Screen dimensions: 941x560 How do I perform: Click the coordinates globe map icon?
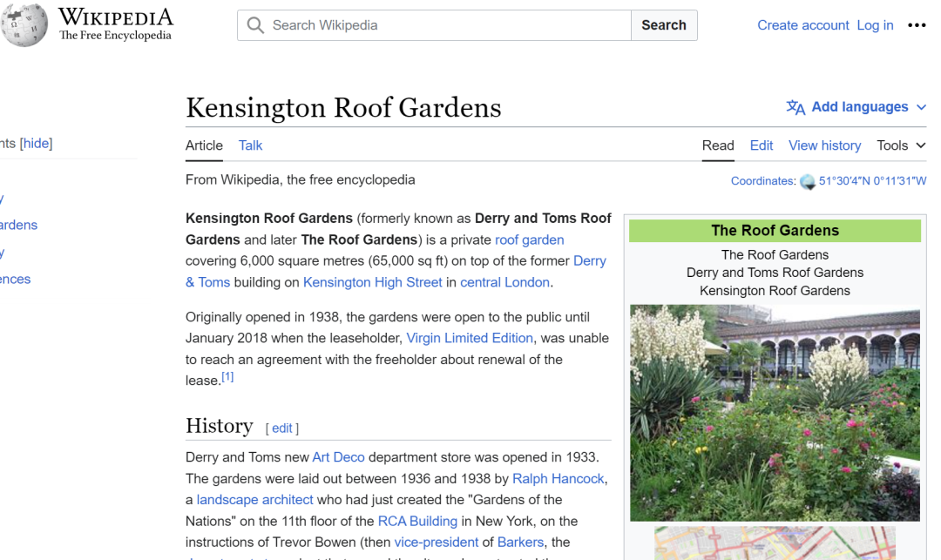[x=808, y=182]
